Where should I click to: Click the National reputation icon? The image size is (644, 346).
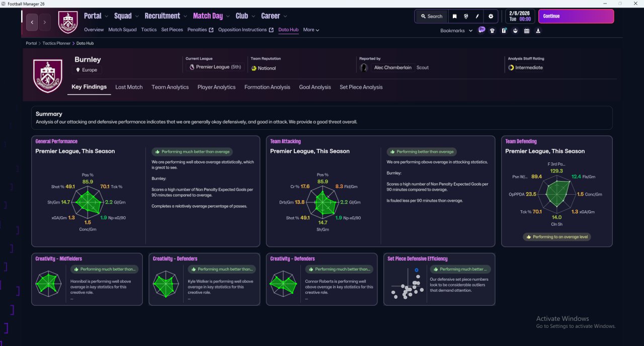(254, 68)
